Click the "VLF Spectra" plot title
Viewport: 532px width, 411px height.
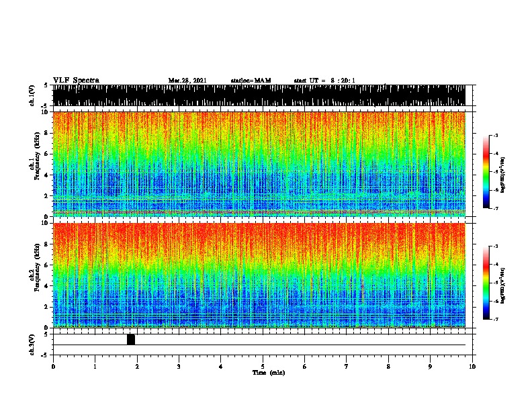pyautogui.click(x=76, y=80)
